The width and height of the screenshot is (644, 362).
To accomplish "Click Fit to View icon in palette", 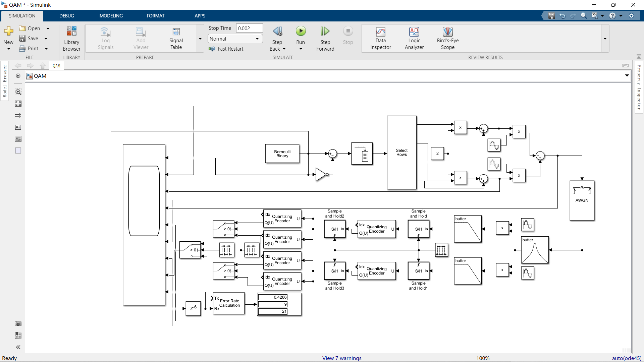I will pyautogui.click(x=18, y=104).
